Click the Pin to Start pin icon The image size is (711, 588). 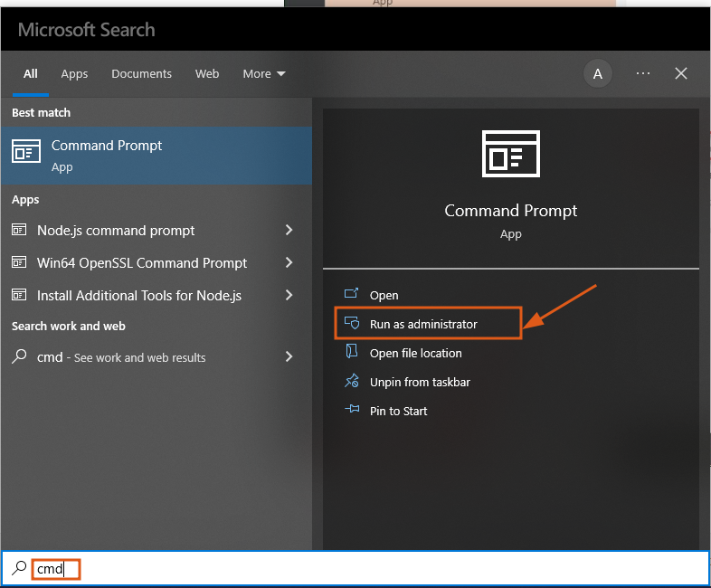click(352, 410)
